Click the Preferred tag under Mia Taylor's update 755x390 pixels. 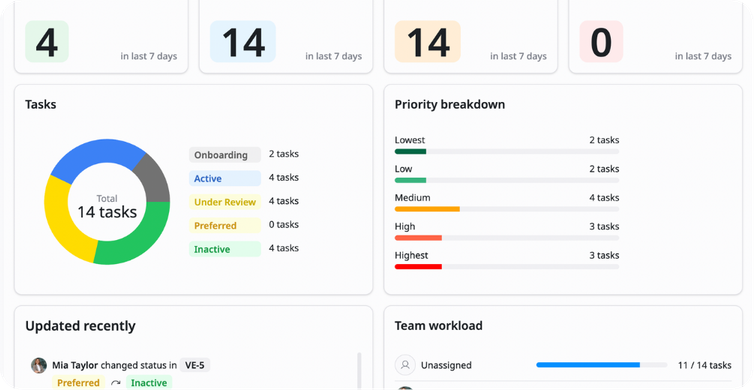[78, 383]
